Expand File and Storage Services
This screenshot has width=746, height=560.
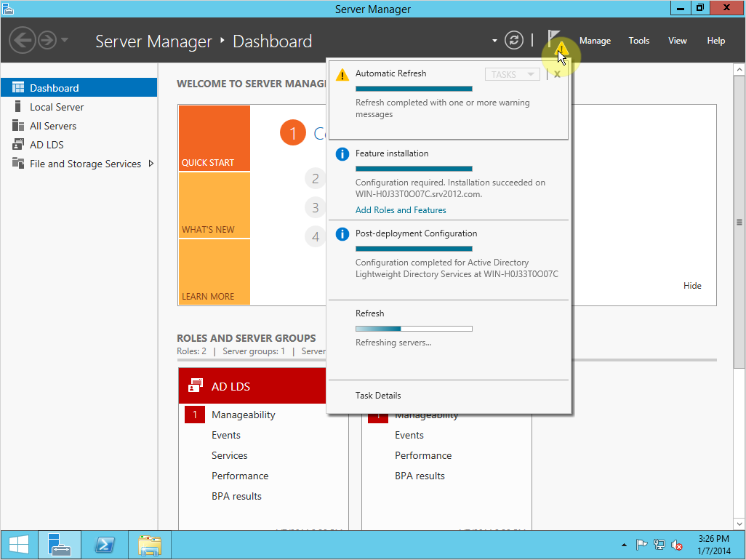pos(151,164)
